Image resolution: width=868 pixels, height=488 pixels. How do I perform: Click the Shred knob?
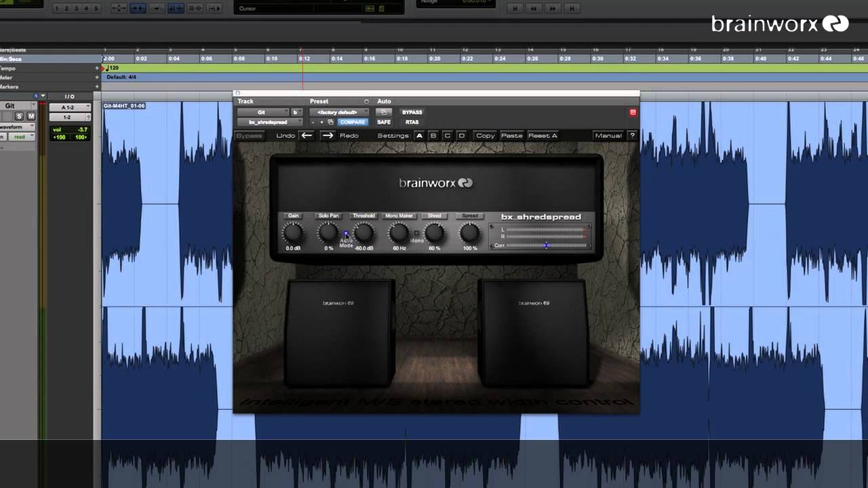tap(434, 233)
